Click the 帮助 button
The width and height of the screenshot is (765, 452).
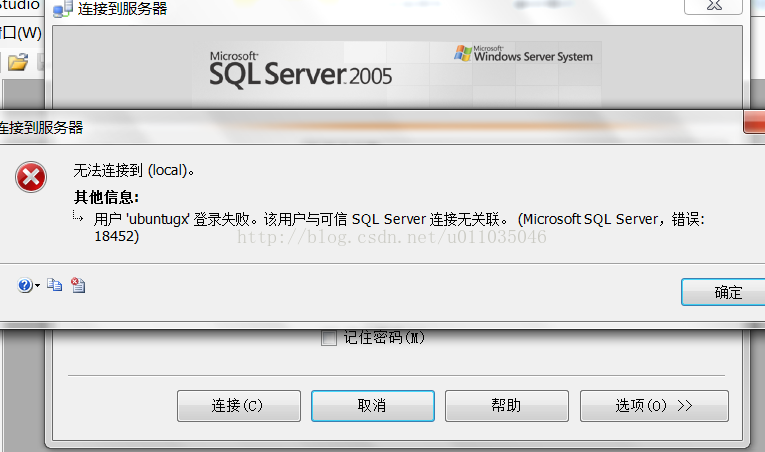[x=507, y=406]
